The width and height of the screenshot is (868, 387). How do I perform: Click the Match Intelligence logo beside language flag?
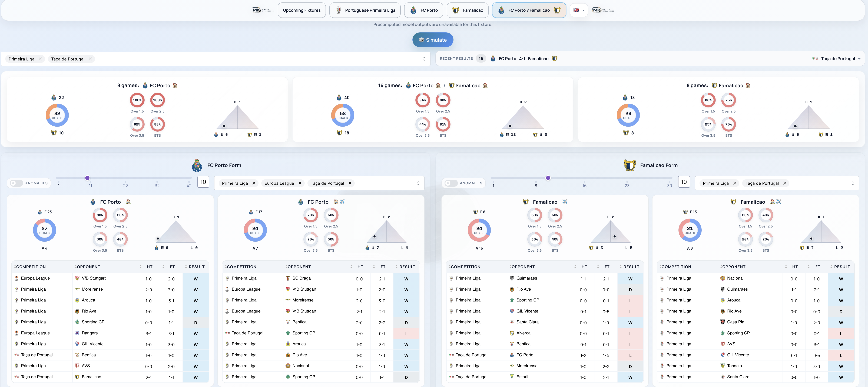click(603, 10)
